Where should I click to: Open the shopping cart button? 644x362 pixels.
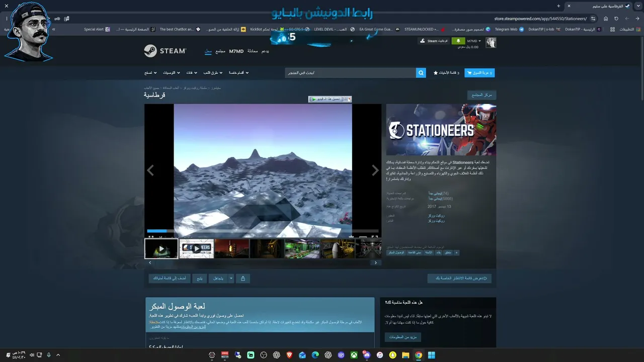pos(479,73)
